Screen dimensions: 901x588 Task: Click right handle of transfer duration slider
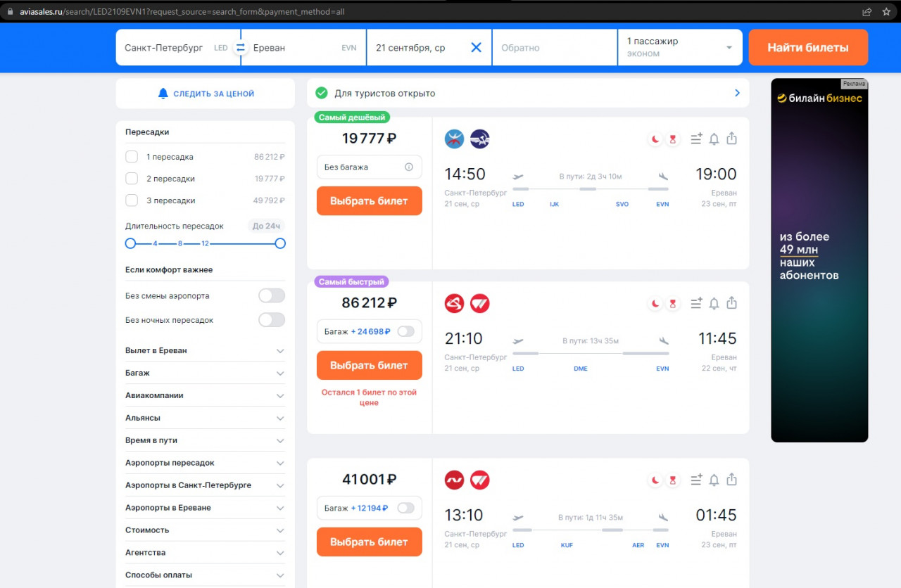tap(280, 243)
